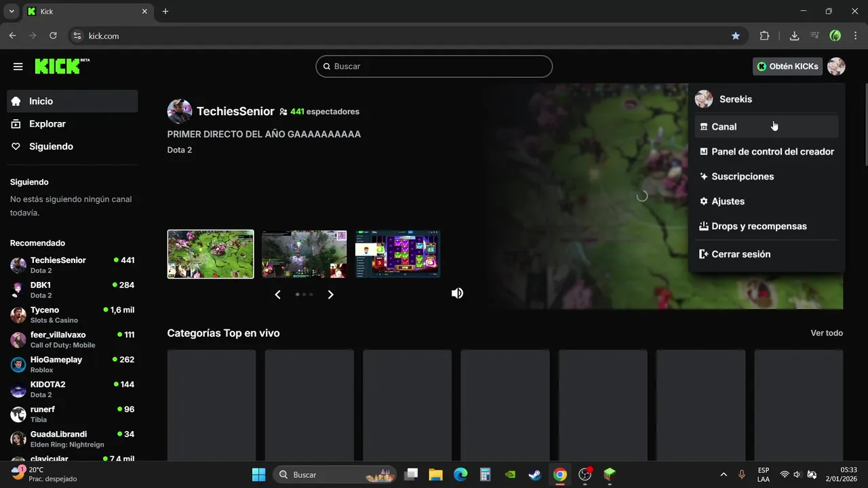Open Drops y recompensas menu entry
Screen dimensions: 868x488
766,226
